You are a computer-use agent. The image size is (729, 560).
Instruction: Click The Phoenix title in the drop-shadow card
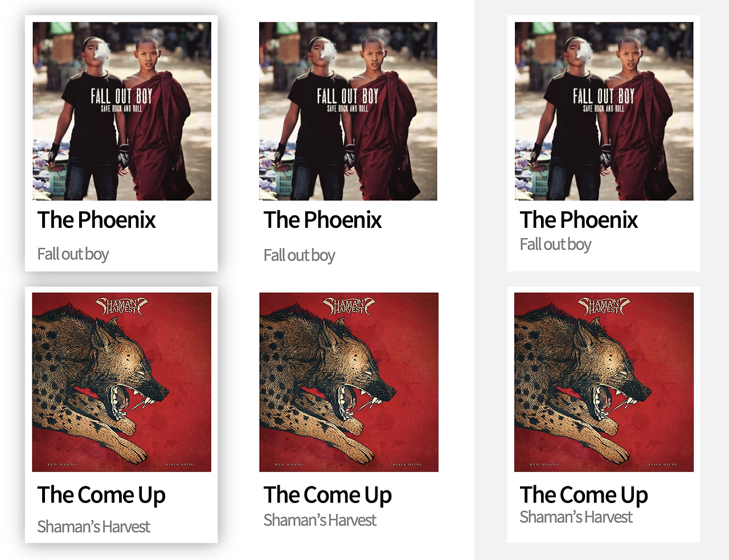96,220
